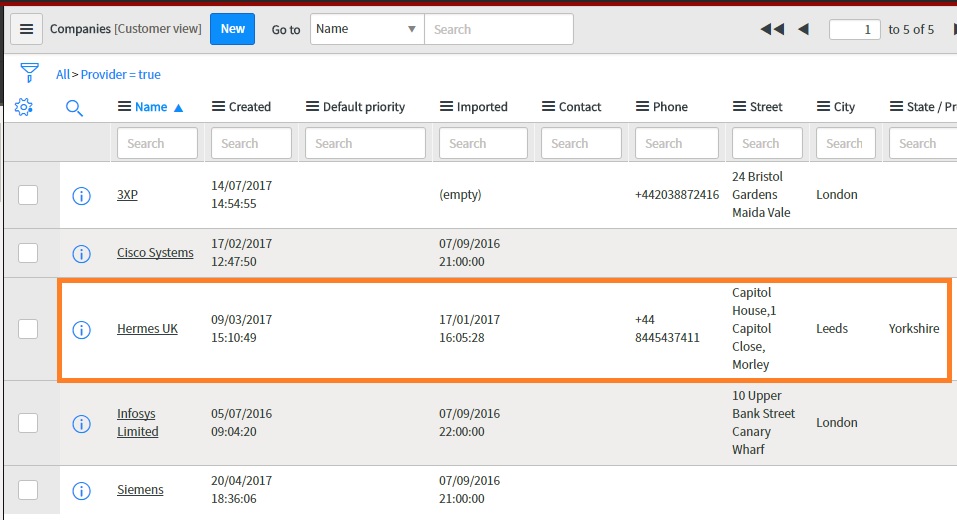Go to first page double-arrow icon

click(772, 29)
